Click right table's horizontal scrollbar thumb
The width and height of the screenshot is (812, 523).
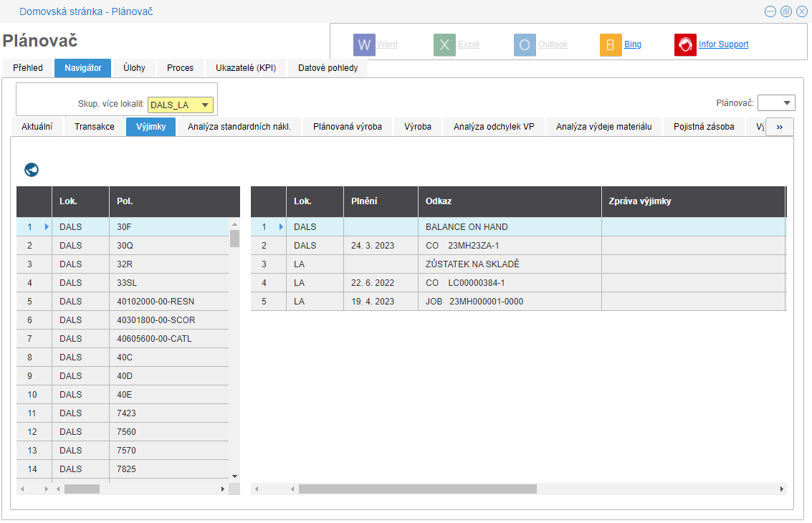tap(417, 489)
